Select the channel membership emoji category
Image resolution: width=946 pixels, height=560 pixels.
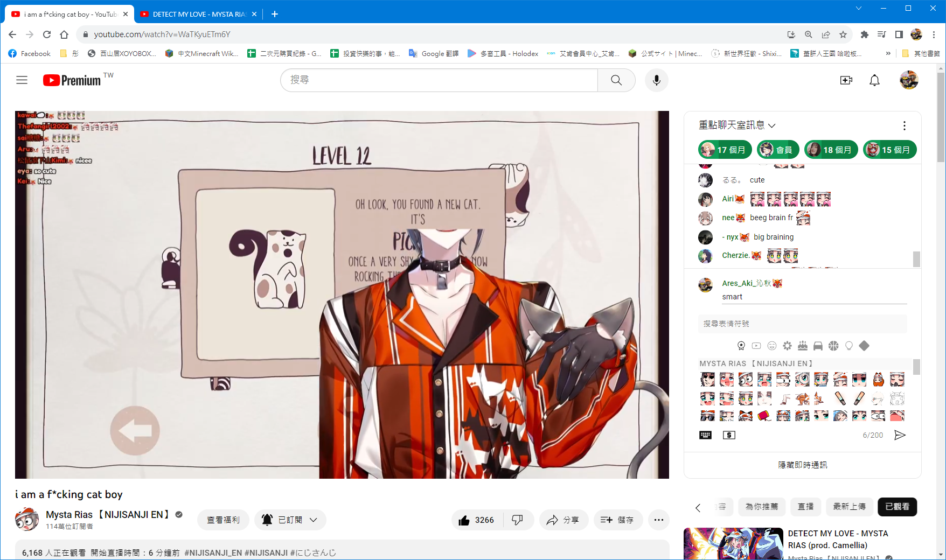tap(741, 346)
